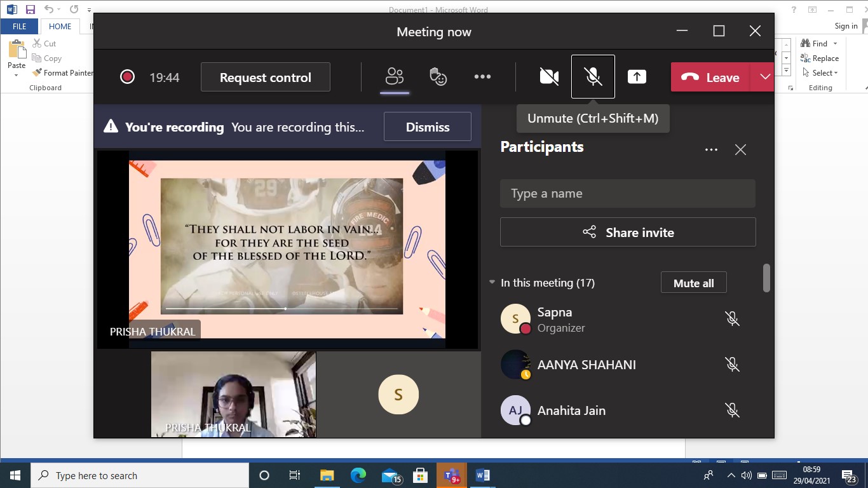This screenshot has width=868, height=488.
Task: Open Word ribbon display options icon
Action: point(813,10)
